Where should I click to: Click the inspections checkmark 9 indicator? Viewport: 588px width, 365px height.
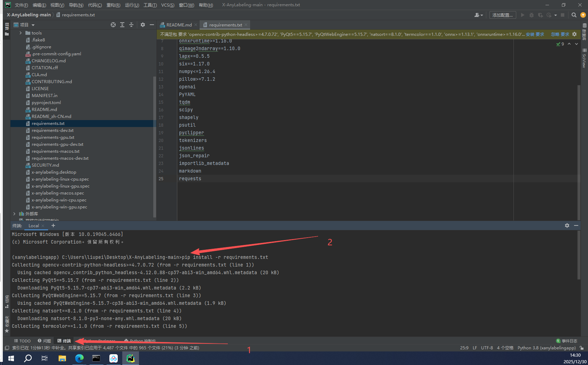pyautogui.click(x=560, y=44)
